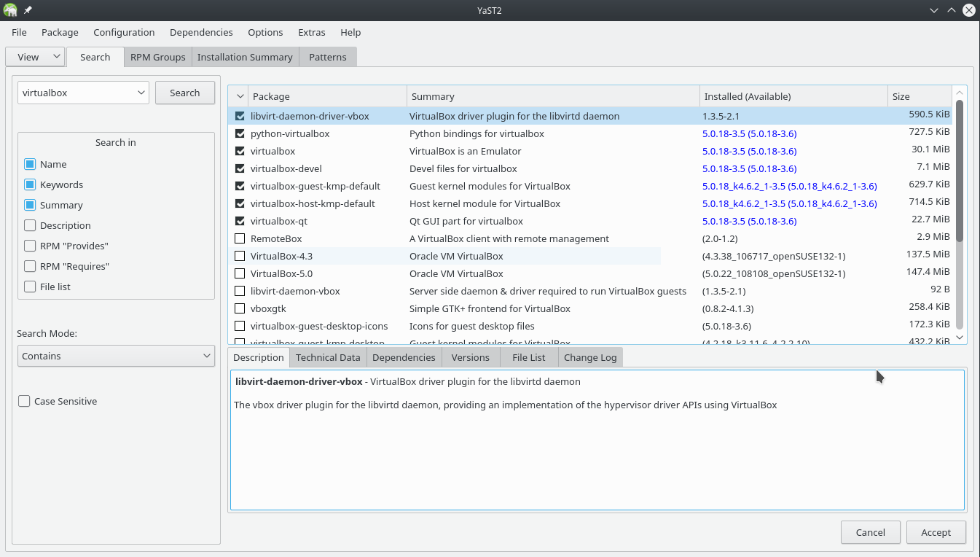Viewport: 980px width, 557px height.
Task: Open the Dependencies details tab
Action: coord(404,357)
